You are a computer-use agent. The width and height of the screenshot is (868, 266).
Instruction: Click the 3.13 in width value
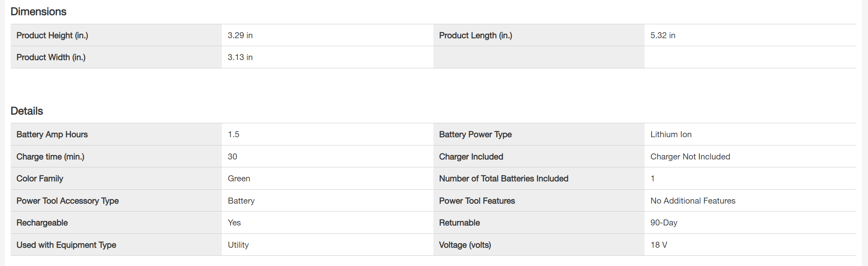[240, 57]
